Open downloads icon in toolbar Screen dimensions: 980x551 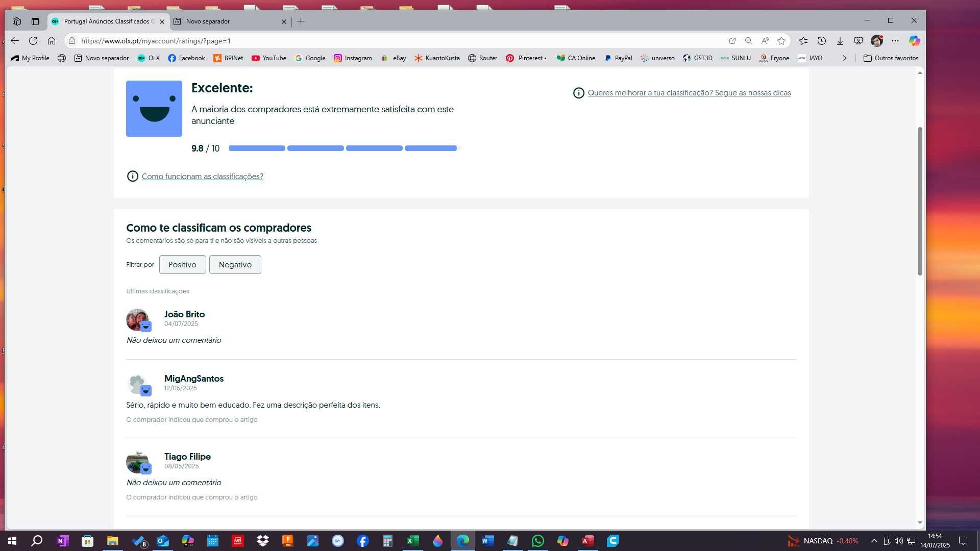tap(840, 41)
